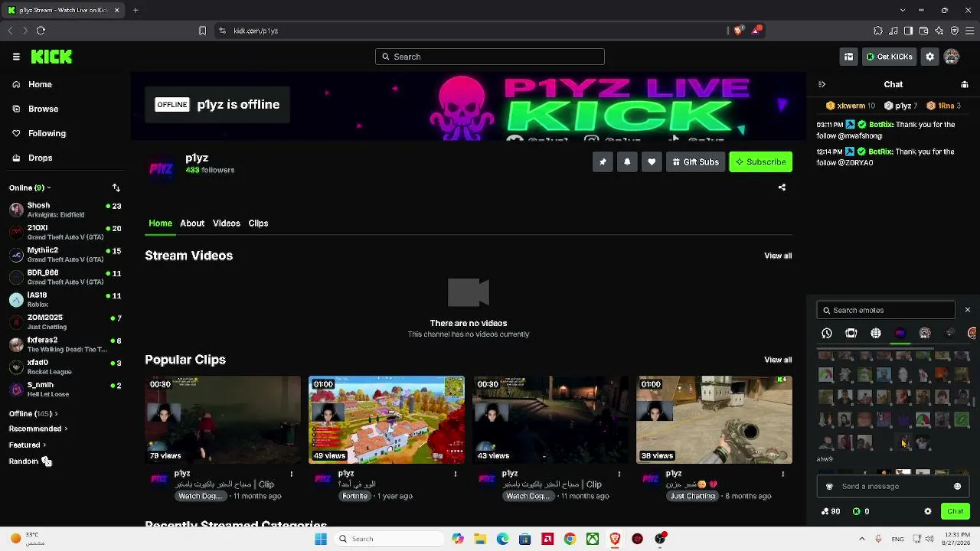Collapse the Online following section
This screenshot has width=980, height=551.
coord(30,187)
